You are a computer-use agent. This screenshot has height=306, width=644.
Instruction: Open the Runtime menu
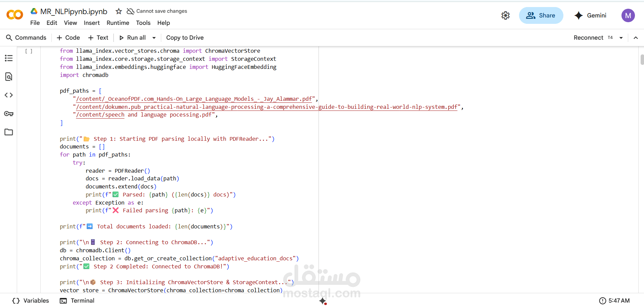(x=118, y=23)
